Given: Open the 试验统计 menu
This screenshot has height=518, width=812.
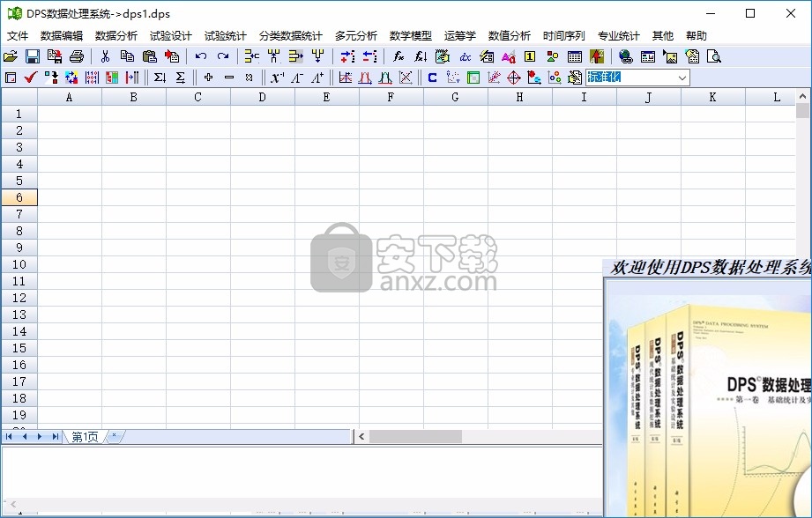Looking at the screenshot, I should [x=226, y=36].
